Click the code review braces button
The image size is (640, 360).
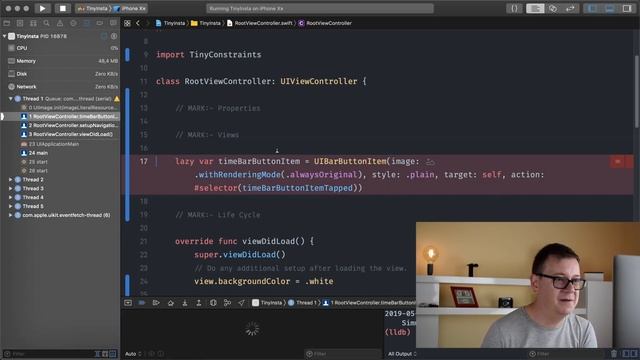pos(514,8)
